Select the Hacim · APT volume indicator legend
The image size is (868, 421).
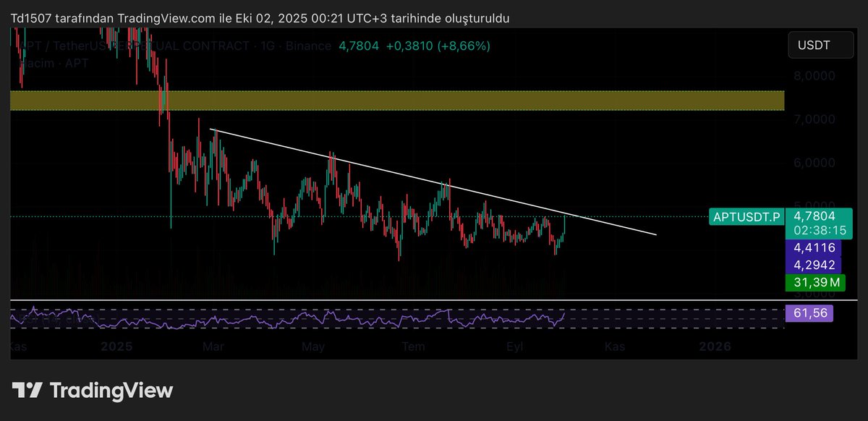pyautogui.click(x=54, y=63)
